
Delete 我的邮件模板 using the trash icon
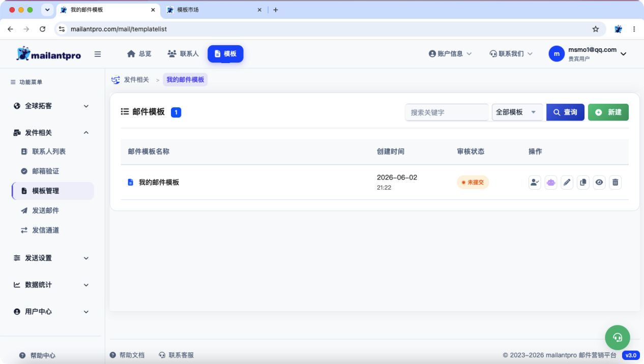pyautogui.click(x=616, y=183)
